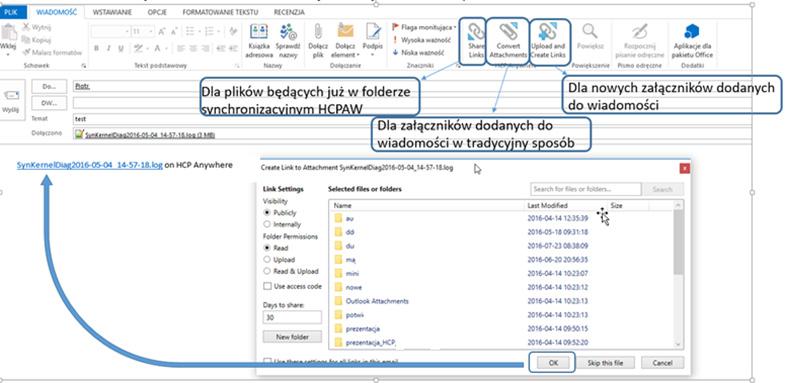Expand the Schowek group dialog launcher
The width and height of the screenshot is (786, 383).
(x=84, y=66)
